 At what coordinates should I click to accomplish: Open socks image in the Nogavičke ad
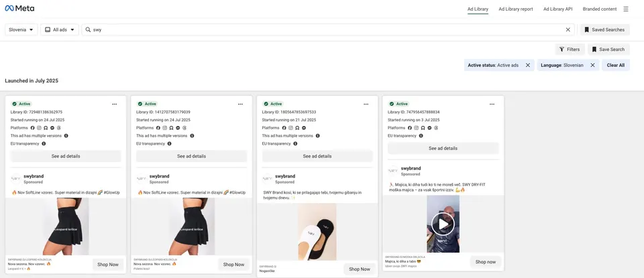coord(317,232)
